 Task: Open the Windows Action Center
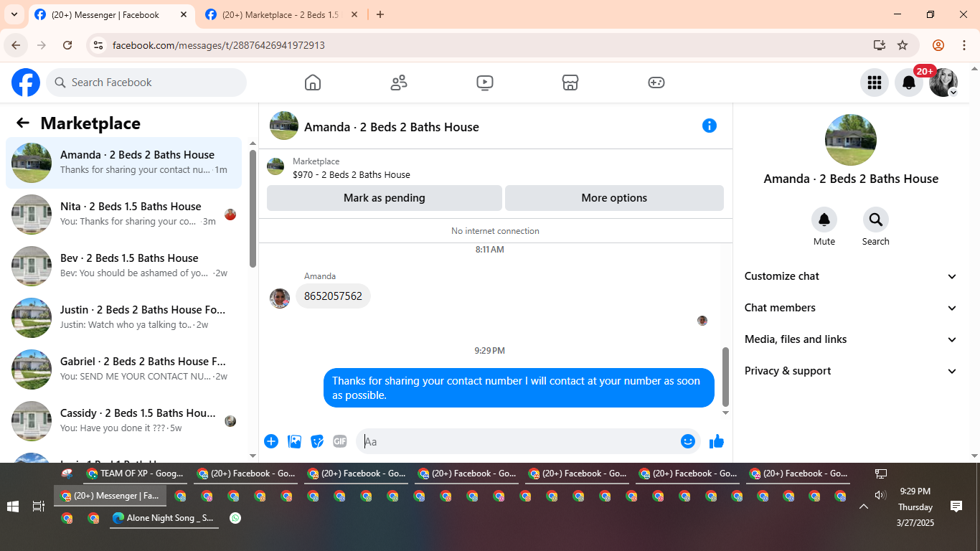click(956, 507)
